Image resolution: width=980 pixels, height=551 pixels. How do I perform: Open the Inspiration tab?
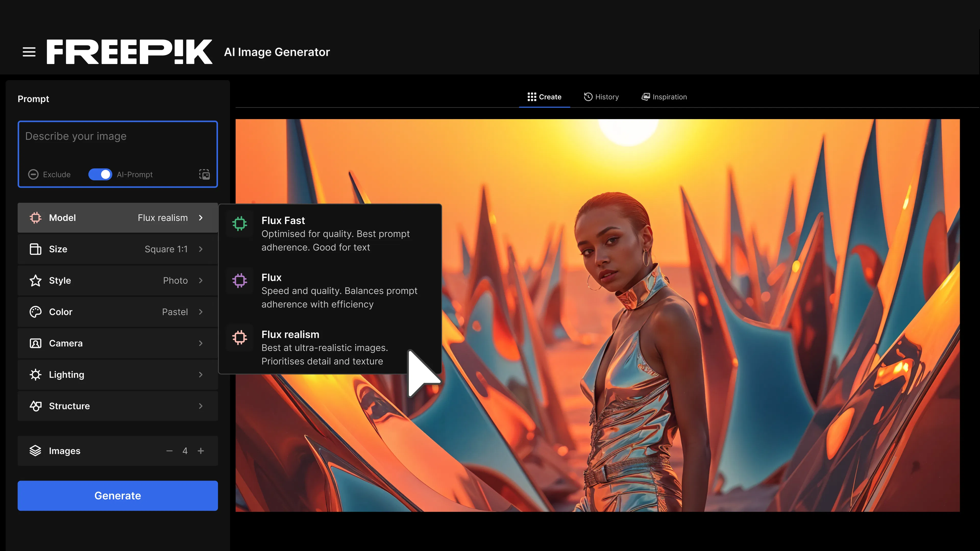[664, 97]
